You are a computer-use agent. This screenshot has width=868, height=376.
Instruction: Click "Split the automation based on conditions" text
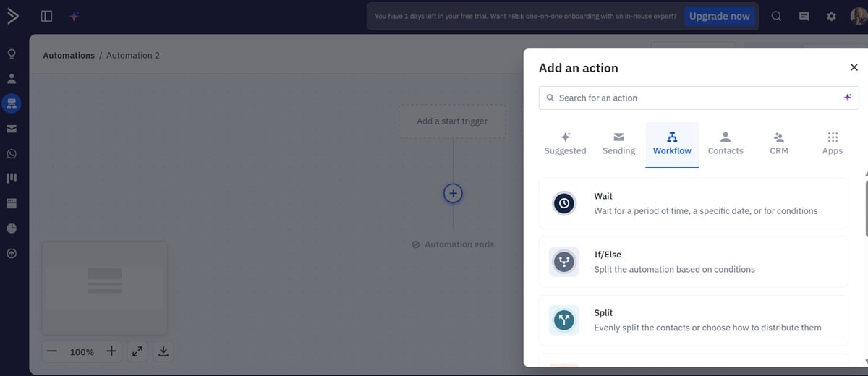(674, 269)
